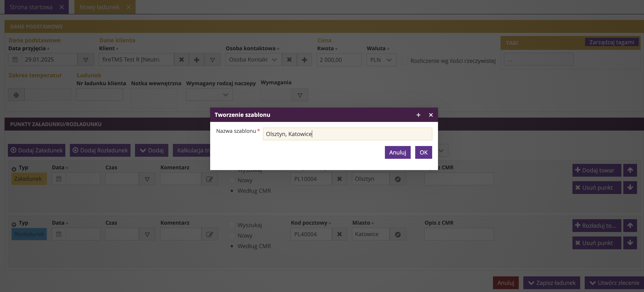Confirm the template name with OK

(x=423, y=152)
